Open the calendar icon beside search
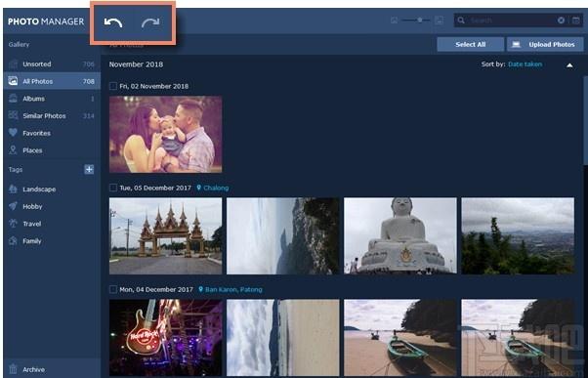 pos(576,21)
